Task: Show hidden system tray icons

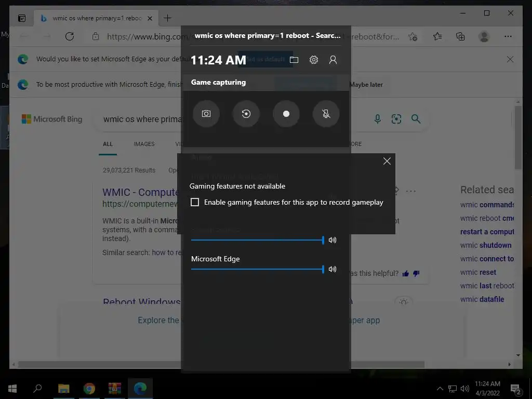Action: (x=440, y=389)
